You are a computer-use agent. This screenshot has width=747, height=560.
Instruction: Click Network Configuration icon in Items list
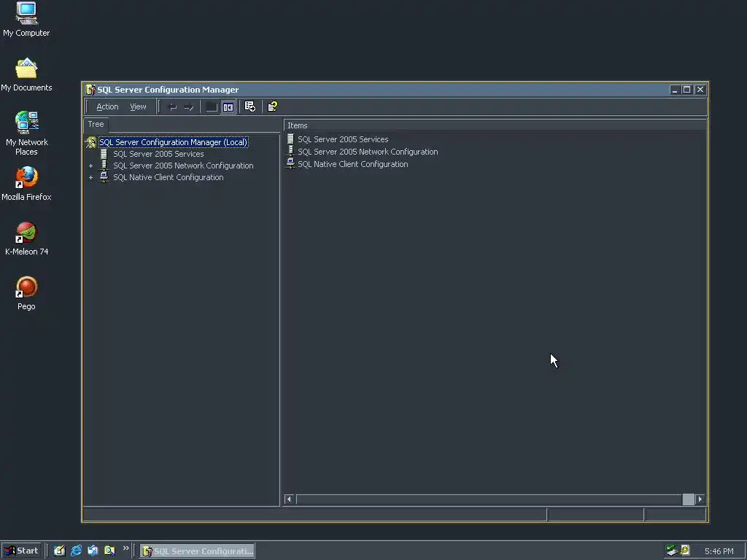[290, 151]
